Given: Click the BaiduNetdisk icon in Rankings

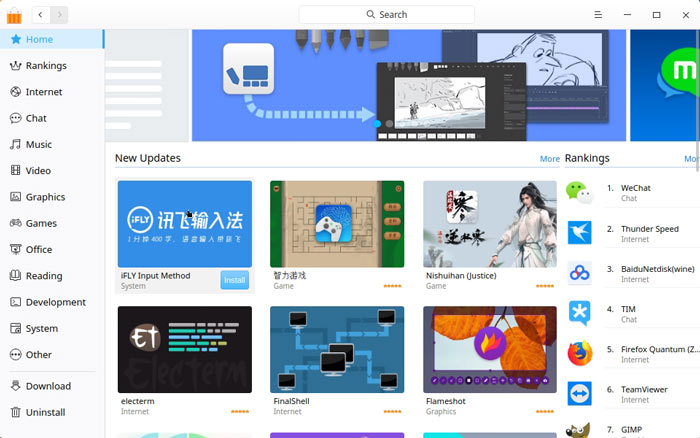Looking at the screenshot, I should point(579,273).
